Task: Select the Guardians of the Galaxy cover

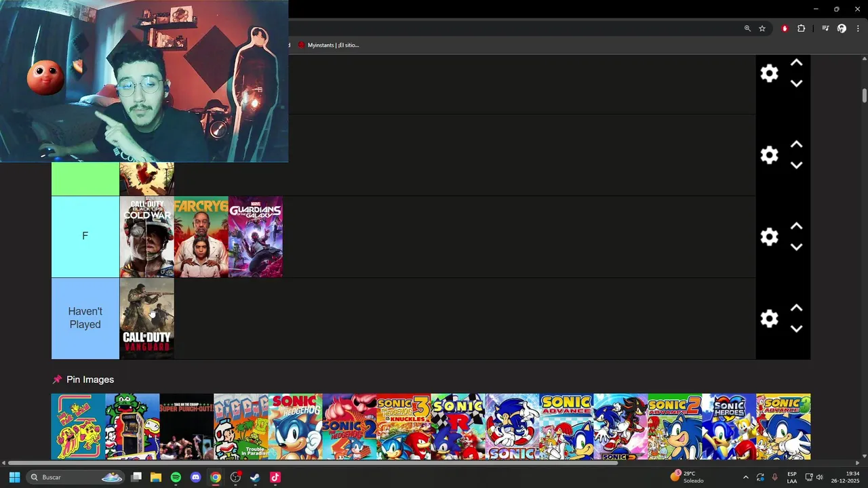Action: coord(255,237)
